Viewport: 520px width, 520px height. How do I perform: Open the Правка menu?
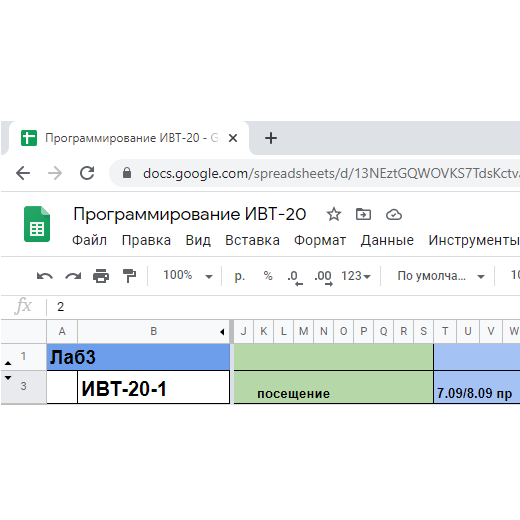pyautogui.click(x=146, y=240)
